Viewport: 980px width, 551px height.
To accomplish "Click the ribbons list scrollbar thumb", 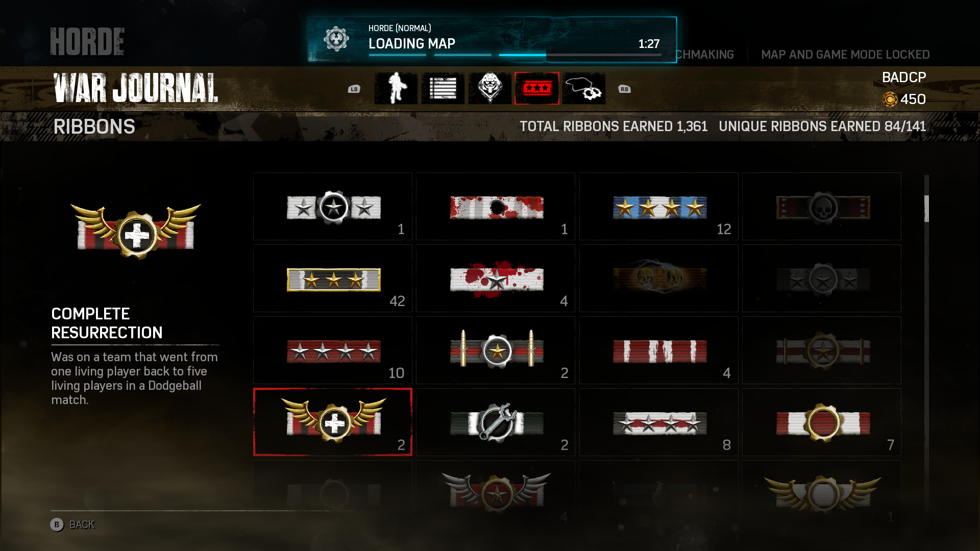I will [926, 208].
